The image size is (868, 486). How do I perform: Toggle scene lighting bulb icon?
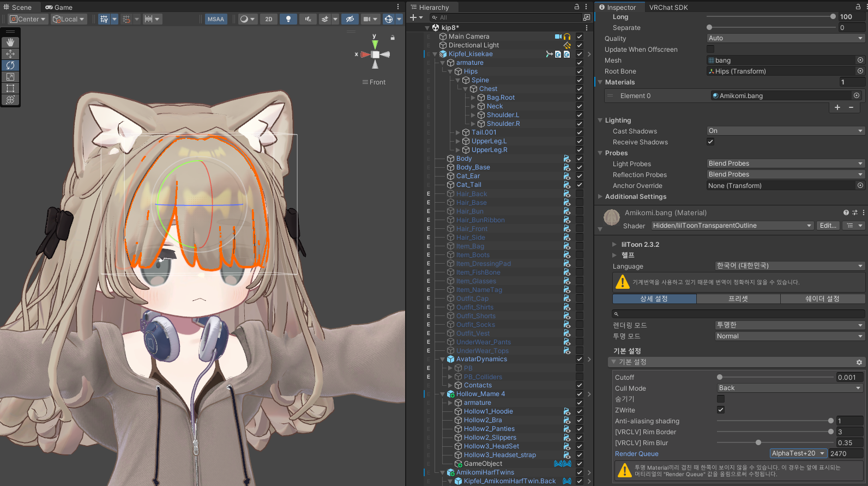tap(288, 19)
